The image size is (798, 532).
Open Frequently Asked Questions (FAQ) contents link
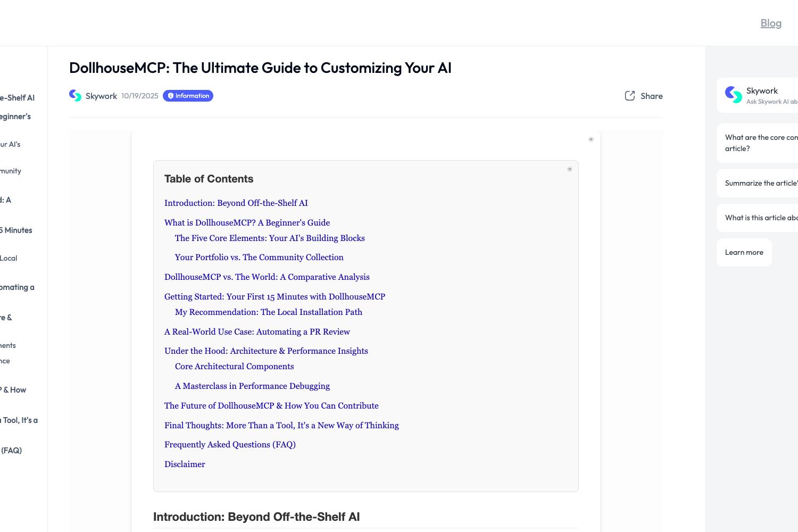click(230, 445)
